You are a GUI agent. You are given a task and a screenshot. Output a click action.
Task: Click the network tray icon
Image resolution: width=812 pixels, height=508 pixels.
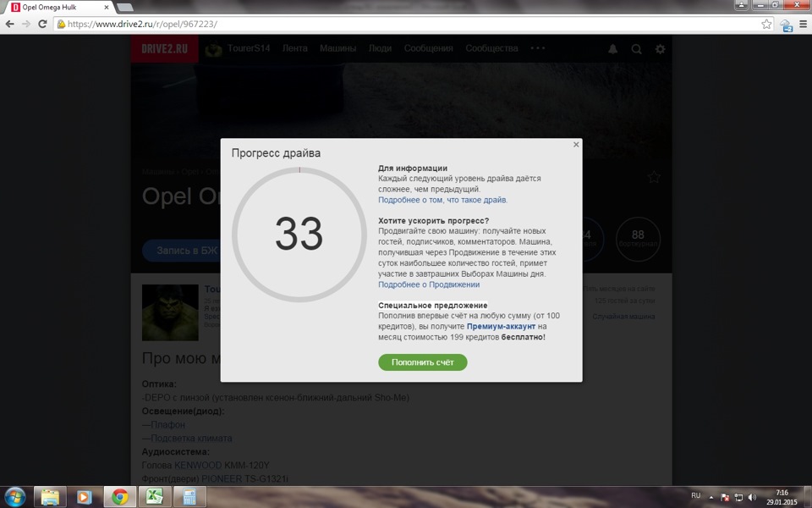[738, 498]
